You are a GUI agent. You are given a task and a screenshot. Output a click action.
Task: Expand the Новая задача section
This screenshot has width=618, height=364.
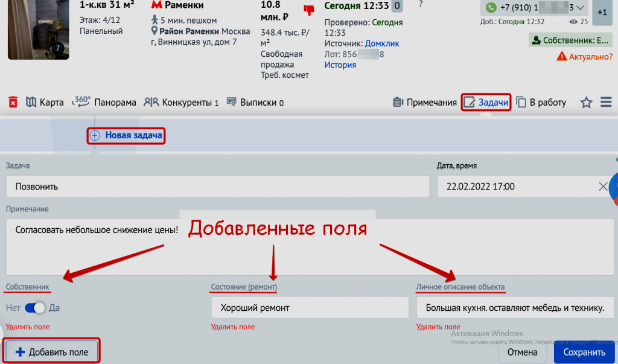click(127, 135)
